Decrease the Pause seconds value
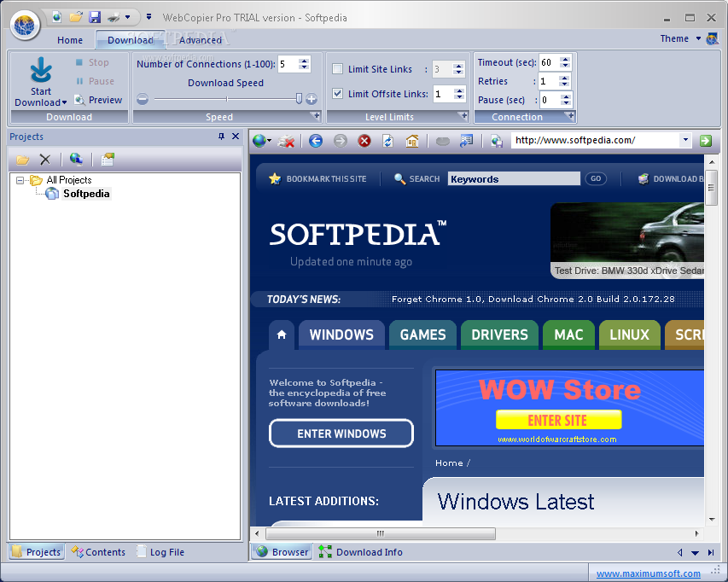 566,103
